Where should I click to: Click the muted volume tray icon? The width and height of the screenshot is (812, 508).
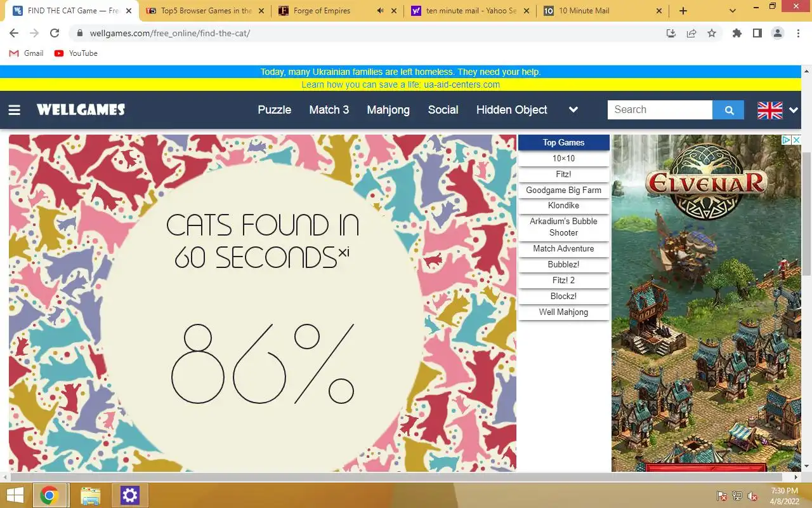753,496
